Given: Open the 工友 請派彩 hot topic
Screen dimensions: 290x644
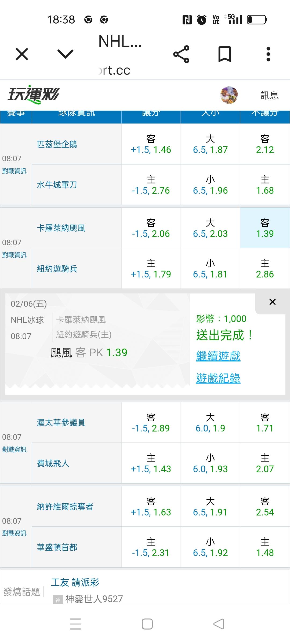Looking at the screenshot, I should pyautogui.click(x=75, y=583).
